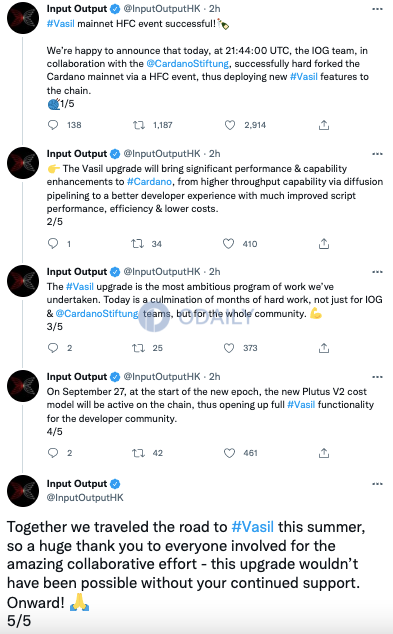This screenshot has width=393, height=634.
Task: Open more options menu on first tweet
Action: coord(377,9)
